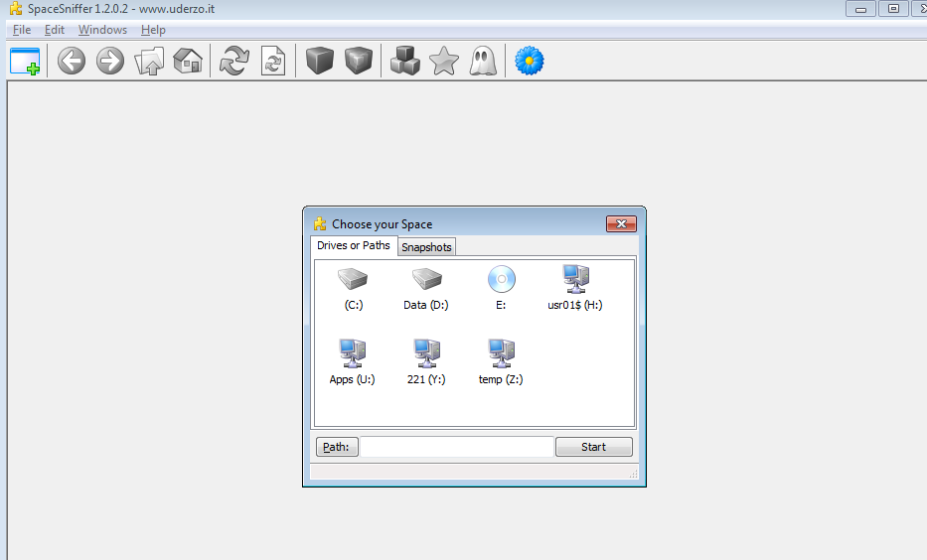This screenshot has height=560, width=927.
Task: Click the Home house icon
Action: (x=188, y=62)
